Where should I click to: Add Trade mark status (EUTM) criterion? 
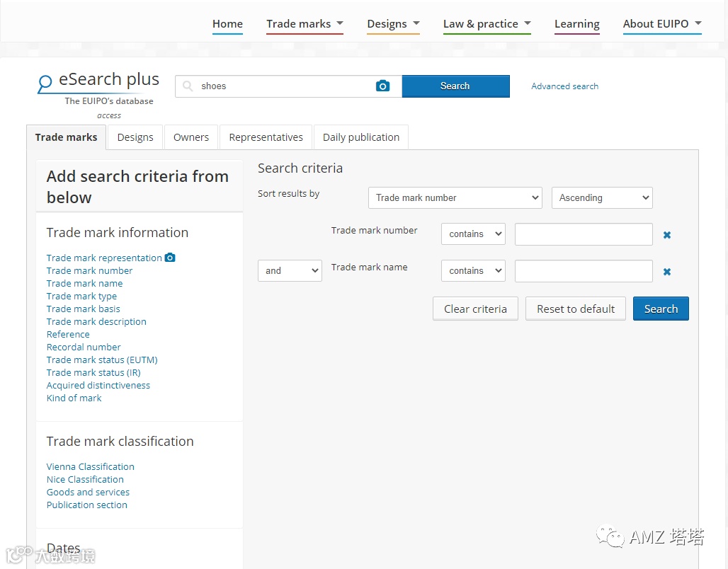pos(102,360)
